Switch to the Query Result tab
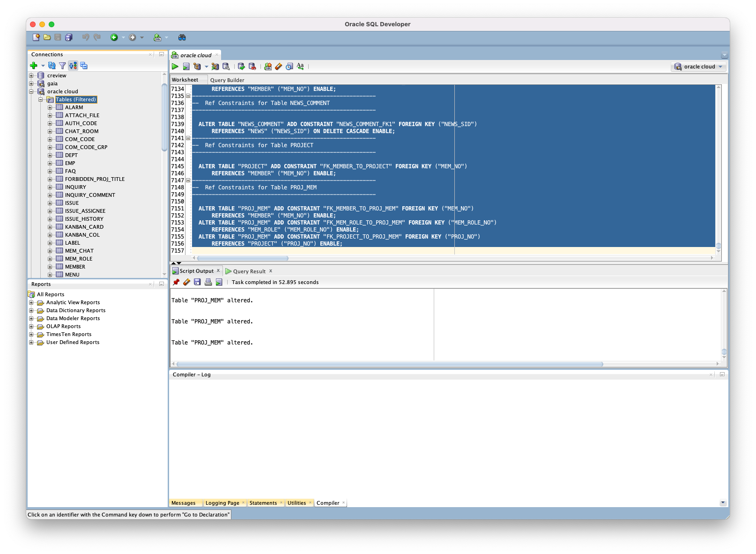The width and height of the screenshot is (756, 554). coord(249,271)
